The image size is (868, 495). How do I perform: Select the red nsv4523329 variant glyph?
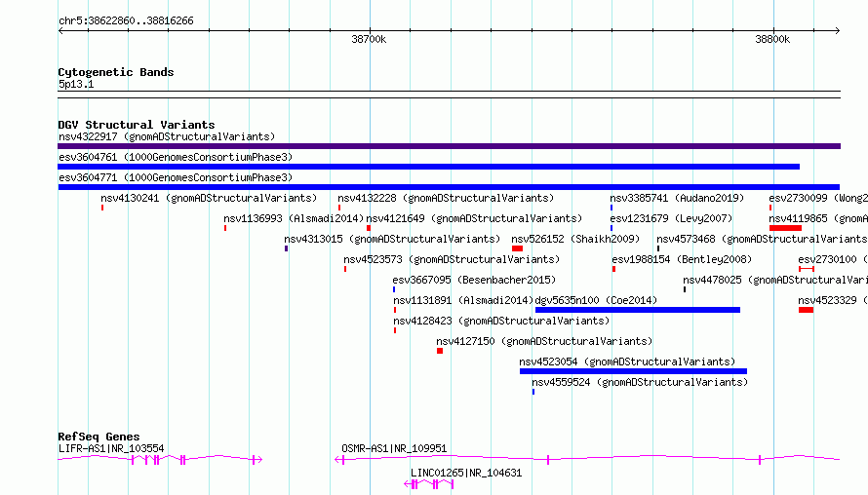click(806, 310)
